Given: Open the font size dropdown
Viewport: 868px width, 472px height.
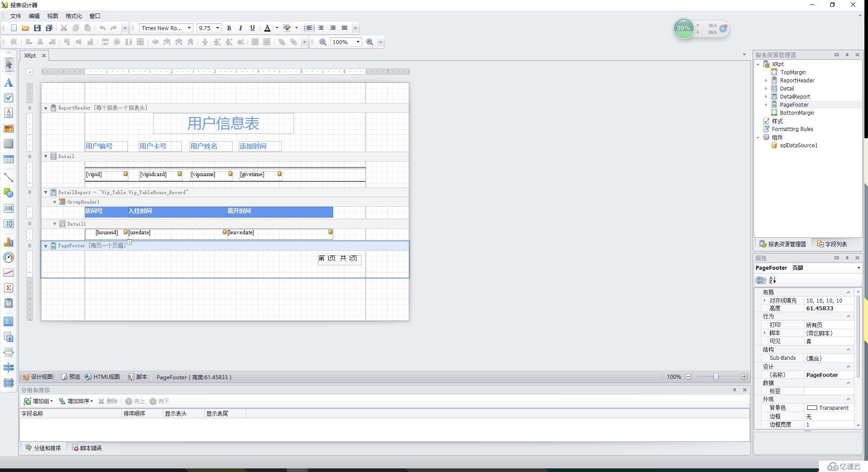Looking at the screenshot, I should pos(217,28).
